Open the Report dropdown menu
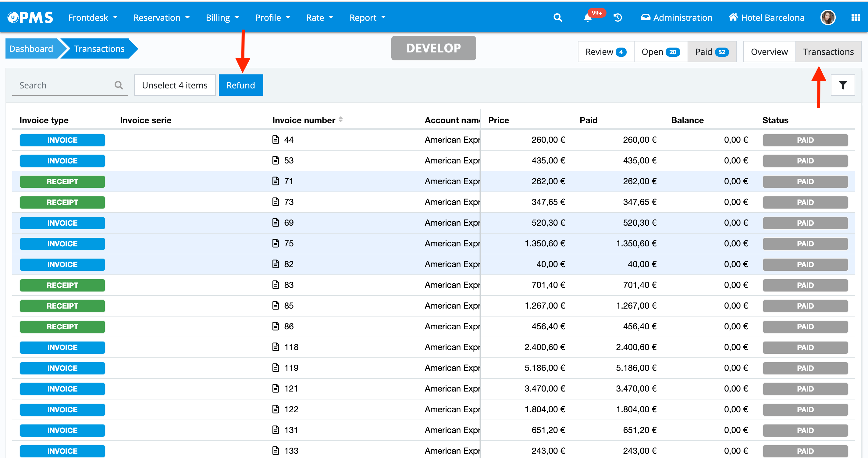Screen dimensions: 868x458 (367, 17)
